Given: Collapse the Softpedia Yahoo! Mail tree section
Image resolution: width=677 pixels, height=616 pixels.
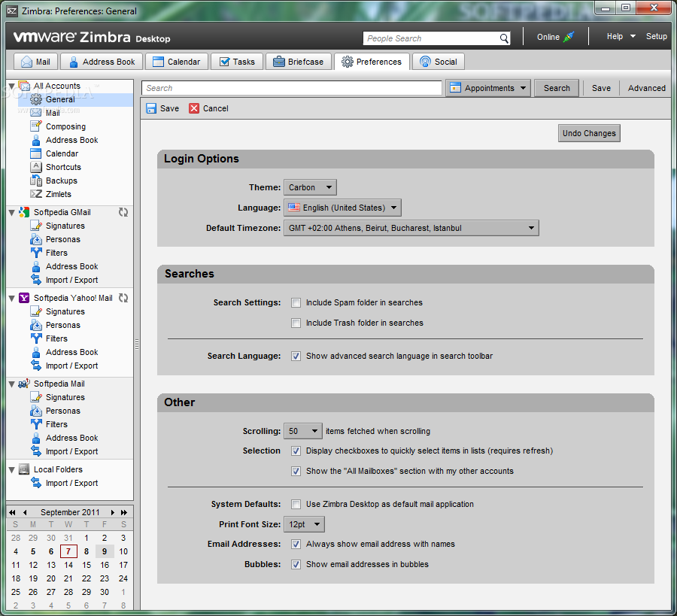Looking at the screenshot, I should 11,299.
